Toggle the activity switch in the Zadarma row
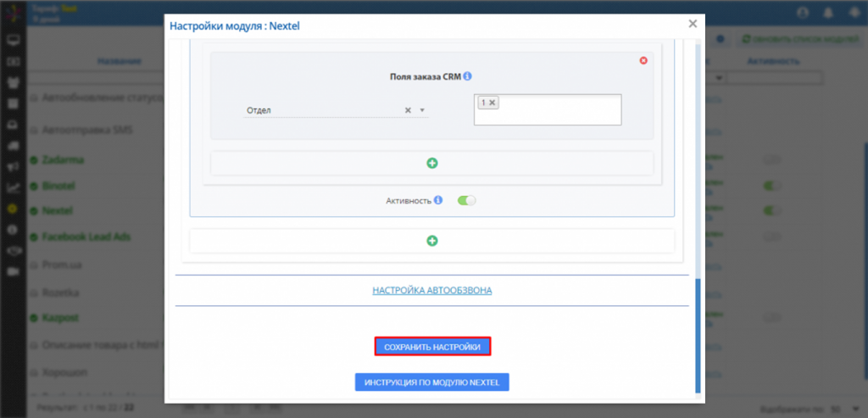Image resolution: width=868 pixels, height=418 pixels. click(772, 160)
